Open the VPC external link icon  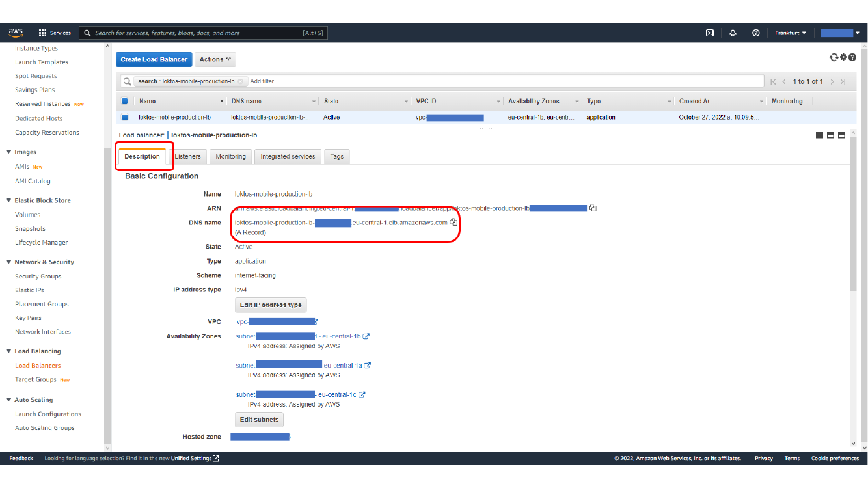[x=316, y=321]
